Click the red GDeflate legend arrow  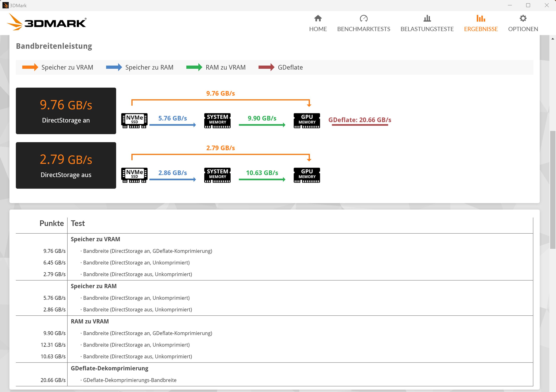(266, 67)
